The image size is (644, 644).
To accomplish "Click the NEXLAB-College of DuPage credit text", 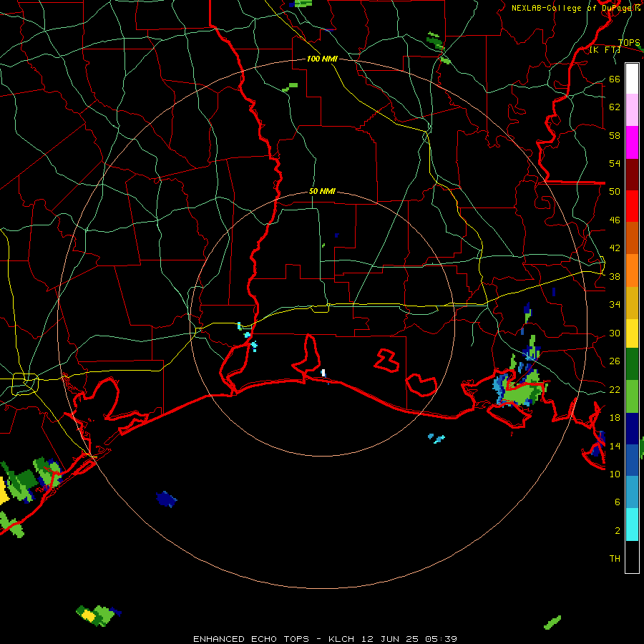I will [576, 8].
